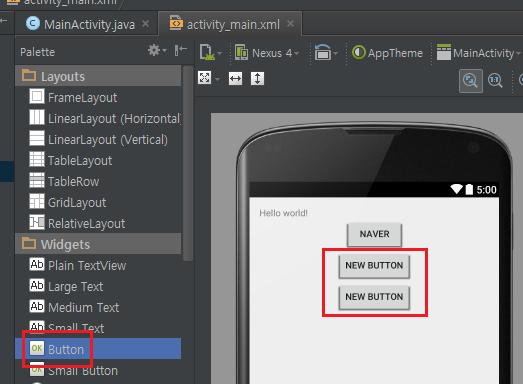The image size is (523, 384).
Task: Click the Ab icon beside Plain TextView
Action: pos(37,264)
